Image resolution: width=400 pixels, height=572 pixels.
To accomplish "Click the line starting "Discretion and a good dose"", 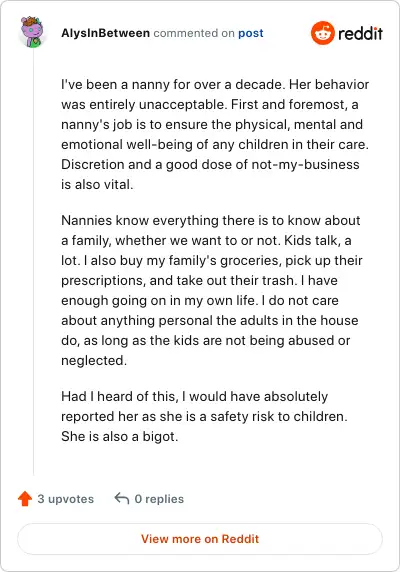I will pos(210,164).
